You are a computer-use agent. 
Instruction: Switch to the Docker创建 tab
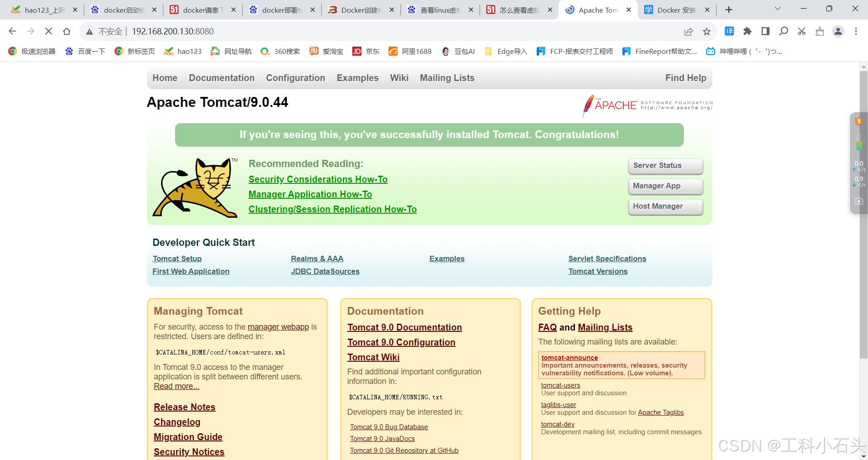click(361, 10)
